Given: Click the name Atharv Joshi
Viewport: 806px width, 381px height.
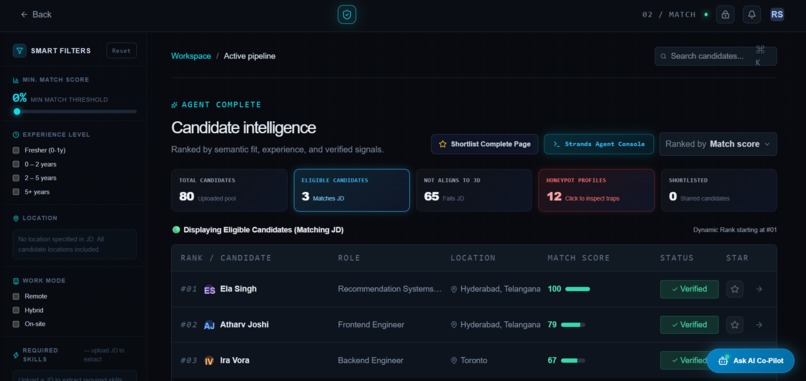Looking at the screenshot, I should [244, 324].
